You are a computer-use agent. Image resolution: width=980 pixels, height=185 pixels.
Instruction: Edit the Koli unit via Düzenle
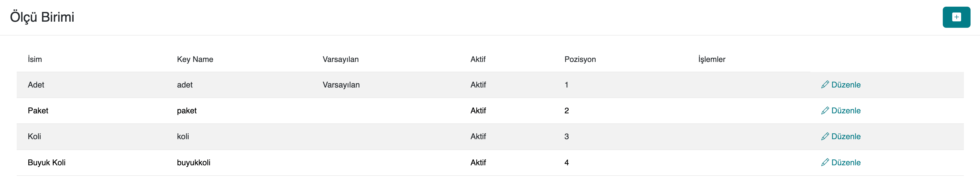[845, 136]
